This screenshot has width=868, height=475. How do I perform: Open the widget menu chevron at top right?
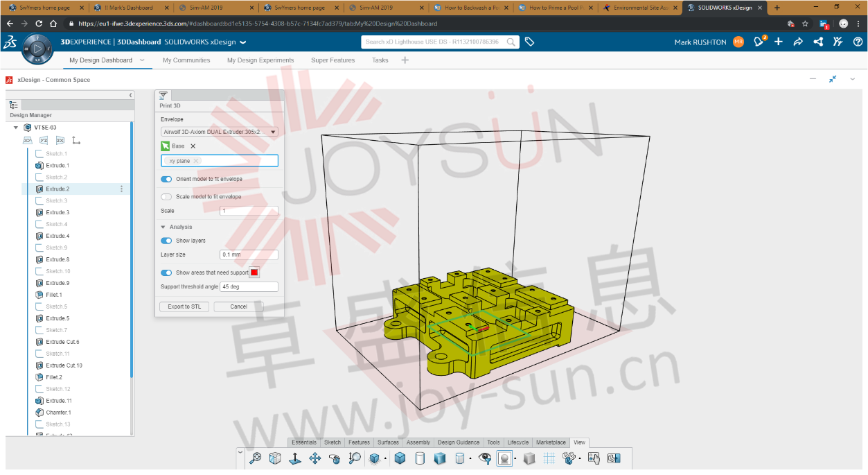[x=853, y=79]
